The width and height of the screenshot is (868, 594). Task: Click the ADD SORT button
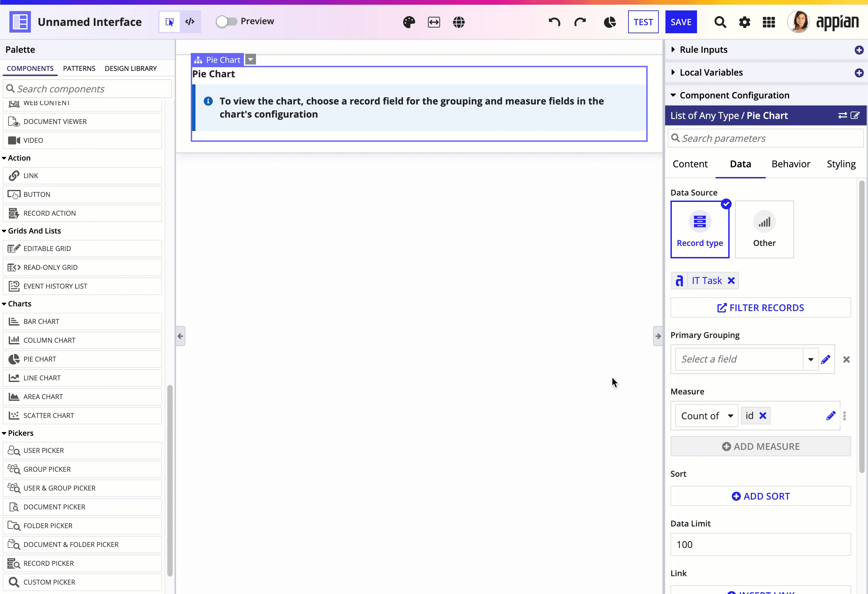761,496
